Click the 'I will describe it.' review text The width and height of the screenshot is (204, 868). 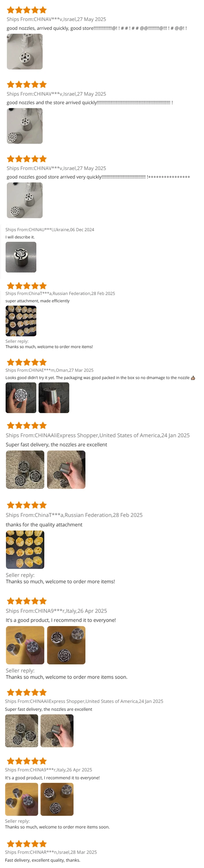[20, 237]
